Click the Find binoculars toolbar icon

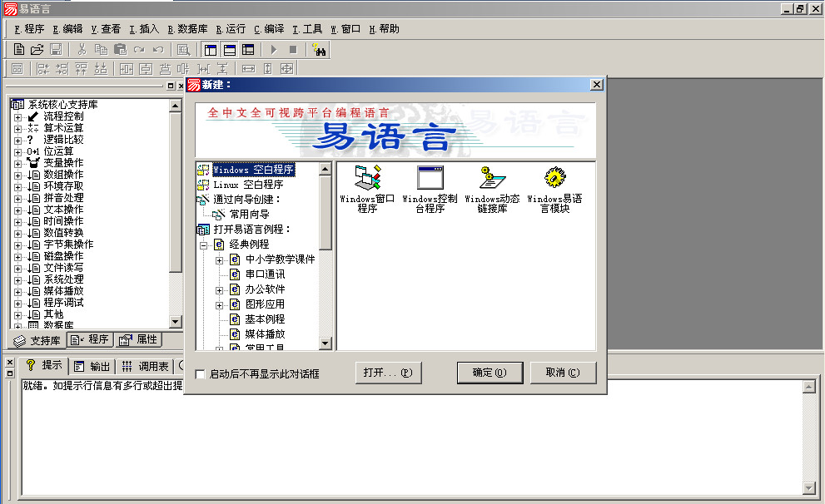pyautogui.click(x=318, y=49)
